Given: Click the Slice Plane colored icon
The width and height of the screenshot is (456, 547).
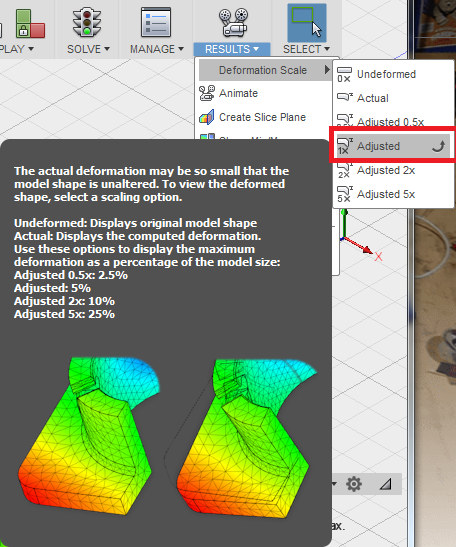Looking at the screenshot, I should (x=207, y=117).
